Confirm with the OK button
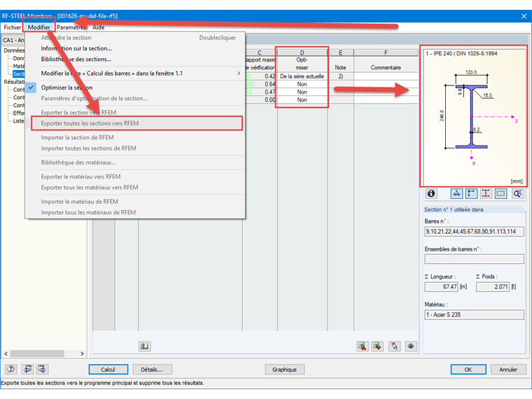532x399 pixels. pos(468,370)
